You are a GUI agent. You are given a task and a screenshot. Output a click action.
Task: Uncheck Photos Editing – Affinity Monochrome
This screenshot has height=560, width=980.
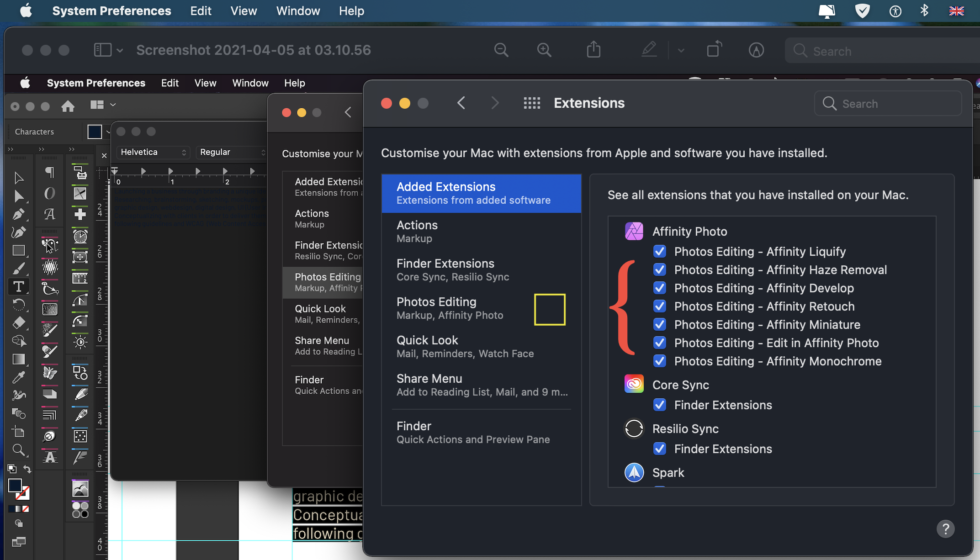[659, 361]
